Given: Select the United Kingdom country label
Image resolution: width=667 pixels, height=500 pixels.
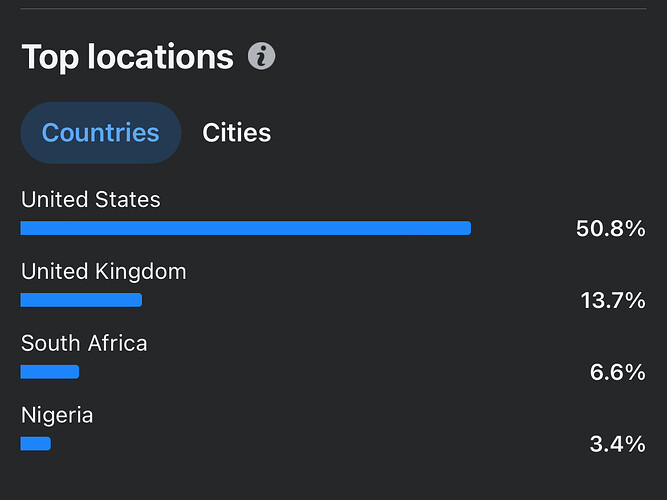Looking at the screenshot, I should point(103,271).
